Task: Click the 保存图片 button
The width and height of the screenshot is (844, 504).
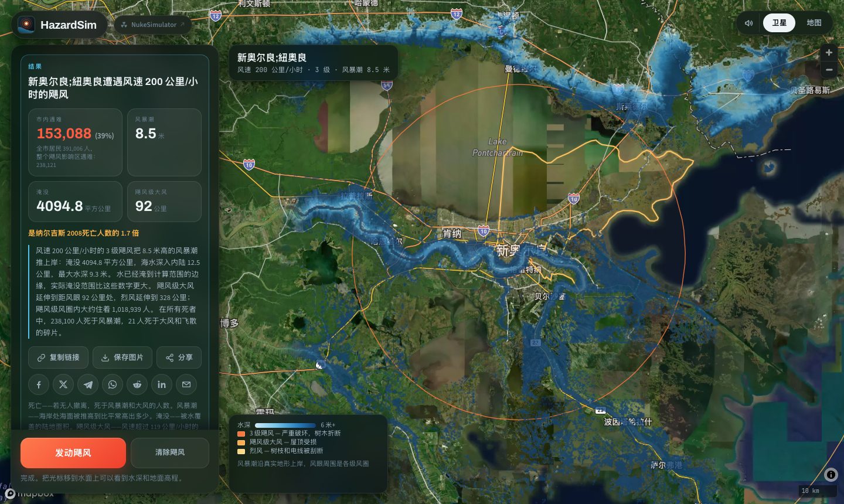Action: [122, 357]
